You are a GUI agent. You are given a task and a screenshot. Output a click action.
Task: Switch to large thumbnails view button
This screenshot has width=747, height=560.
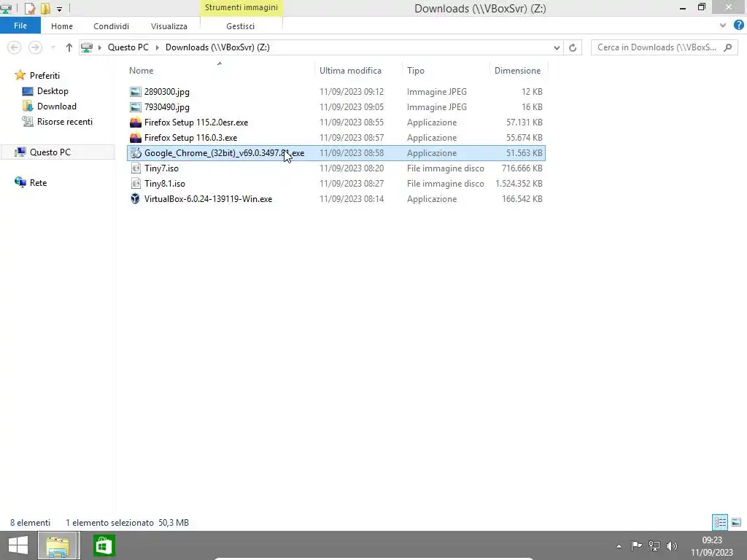tap(736, 522)
